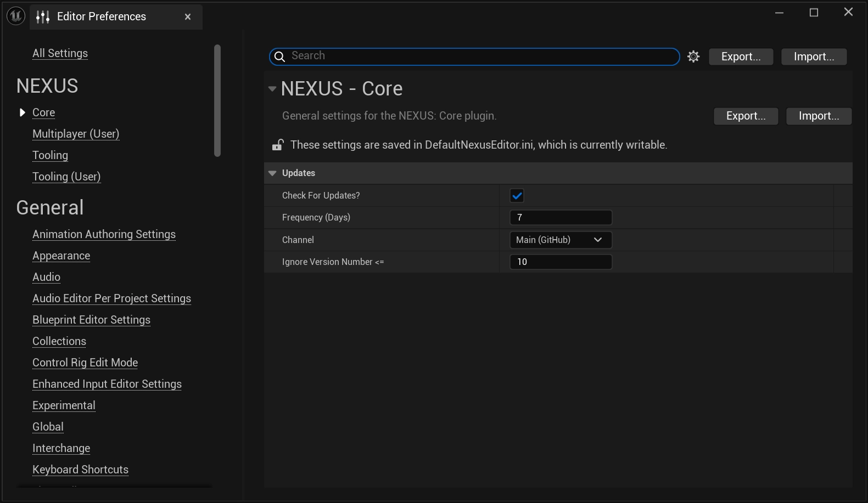Click the Search settings field
Viewport: 868px width, 503px height.
click(x=474, y=56)
